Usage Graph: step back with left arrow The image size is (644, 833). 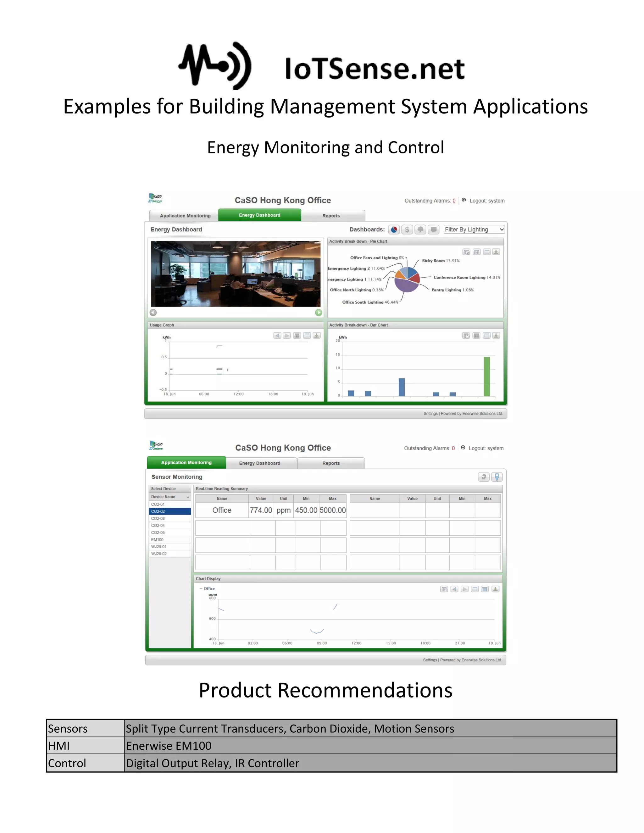[x=277, y=336]
